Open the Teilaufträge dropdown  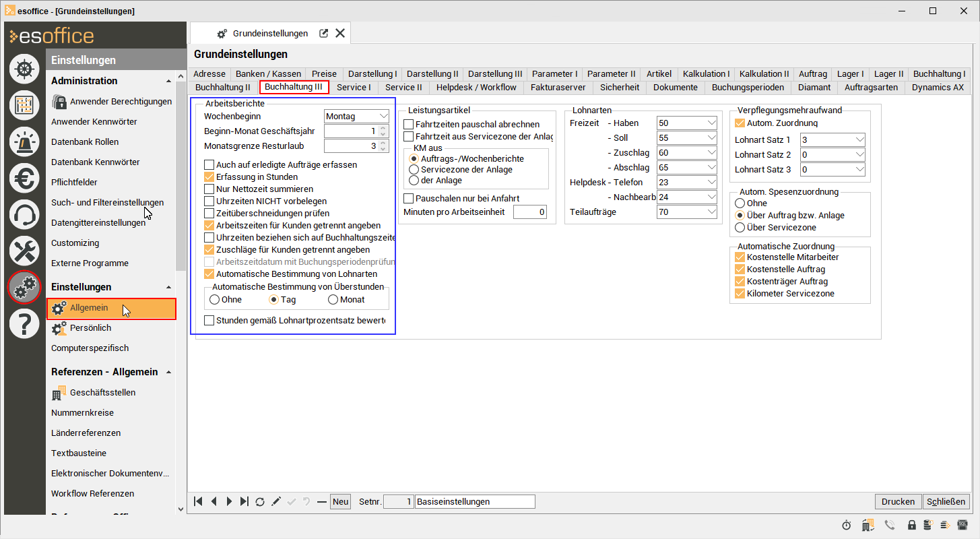click(712, 212)
